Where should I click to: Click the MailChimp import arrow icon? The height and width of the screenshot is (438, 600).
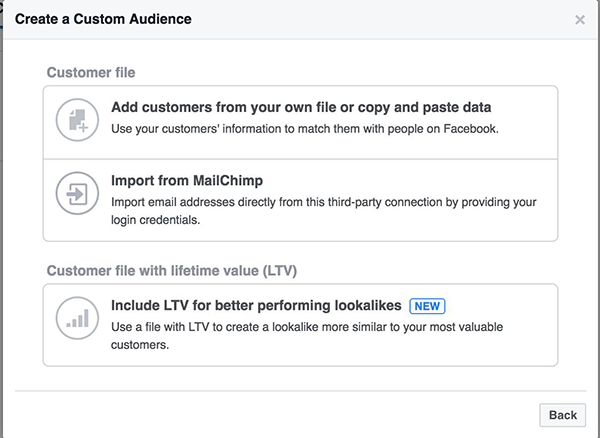click(77, 194)
